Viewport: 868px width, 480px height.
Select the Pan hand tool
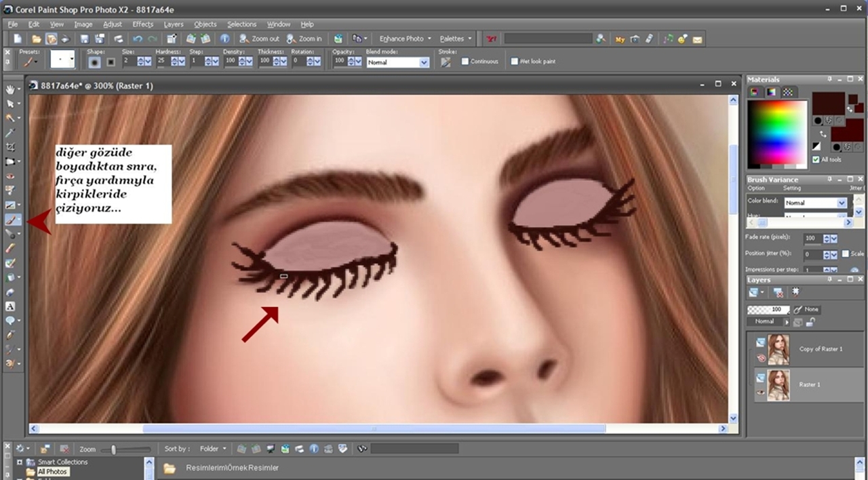tap(10, 89)
